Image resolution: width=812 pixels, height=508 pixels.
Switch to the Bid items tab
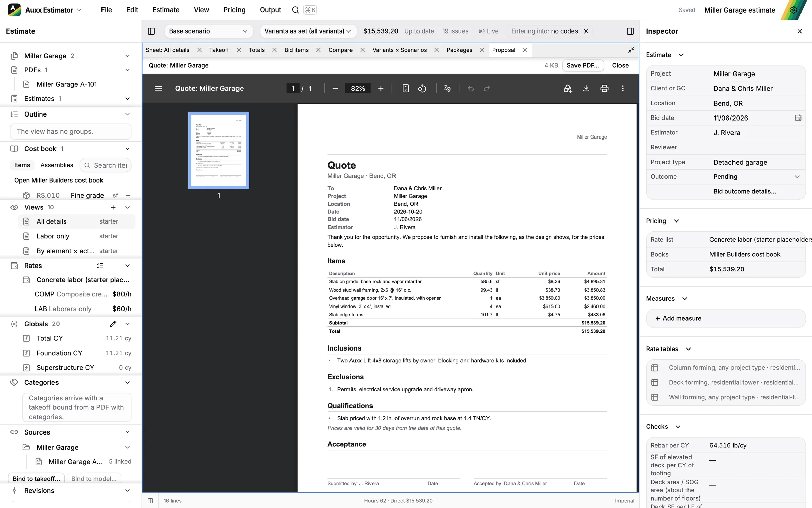click(x=296, y=50)
